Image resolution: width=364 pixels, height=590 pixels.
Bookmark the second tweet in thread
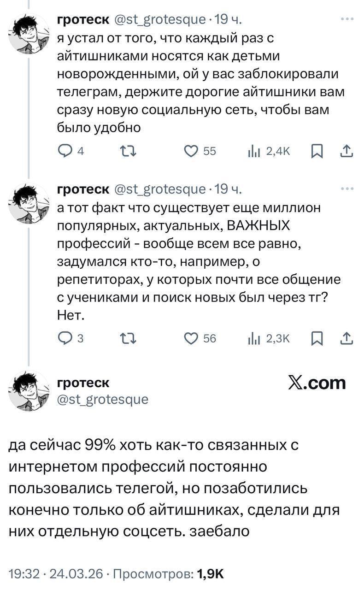click(316, 338)
